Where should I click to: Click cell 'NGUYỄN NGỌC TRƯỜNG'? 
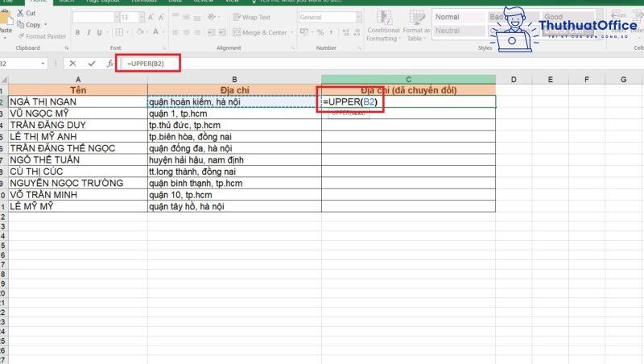(x=78, y=183)
